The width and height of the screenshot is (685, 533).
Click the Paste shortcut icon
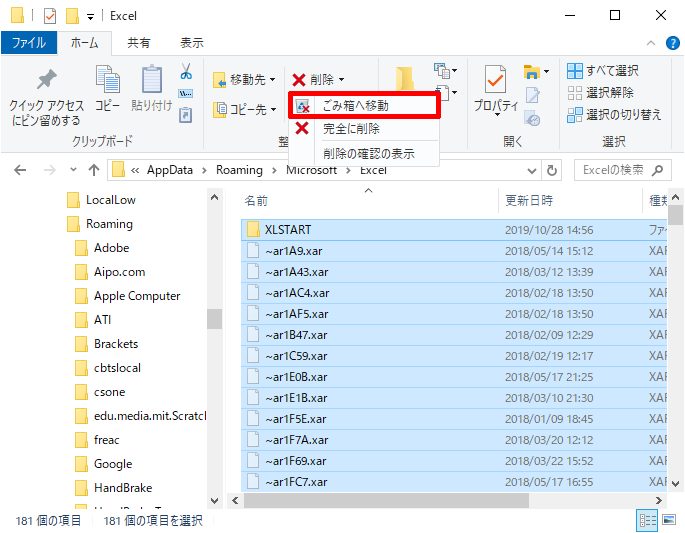[186, 114]
